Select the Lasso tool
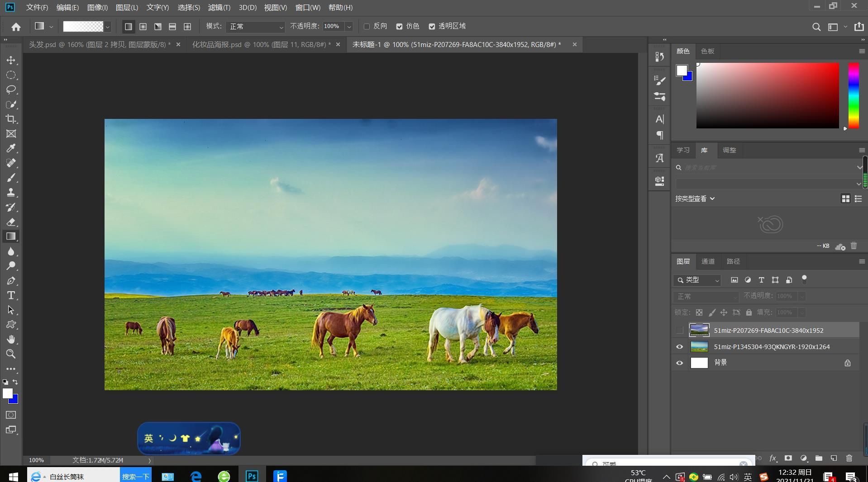The height and width of the screenshot is (482, 868). click(11, 90)
